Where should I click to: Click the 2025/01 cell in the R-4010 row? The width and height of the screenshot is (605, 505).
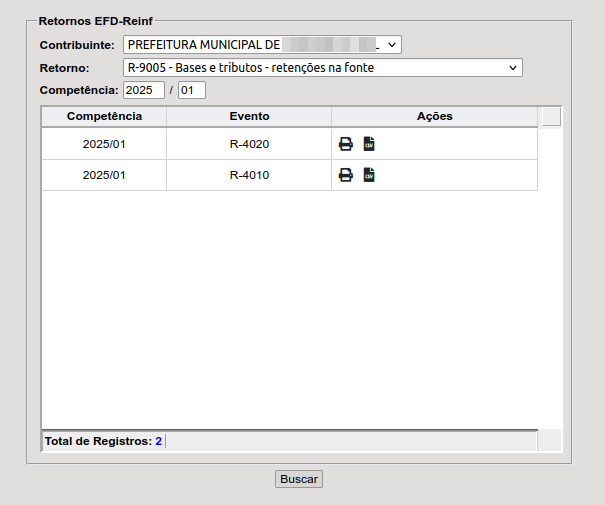point(104,175)
